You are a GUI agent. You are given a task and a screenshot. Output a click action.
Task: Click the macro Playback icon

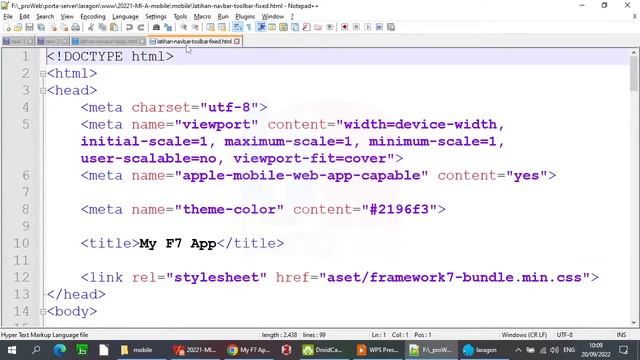[x=368, y=27]
